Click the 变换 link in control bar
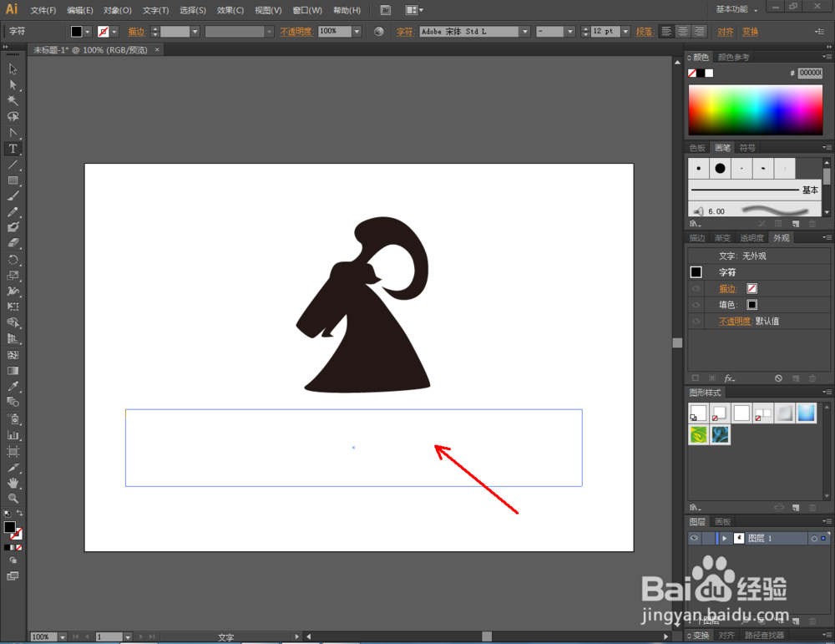Screen dimensions: 835x644 coord(750,32)
